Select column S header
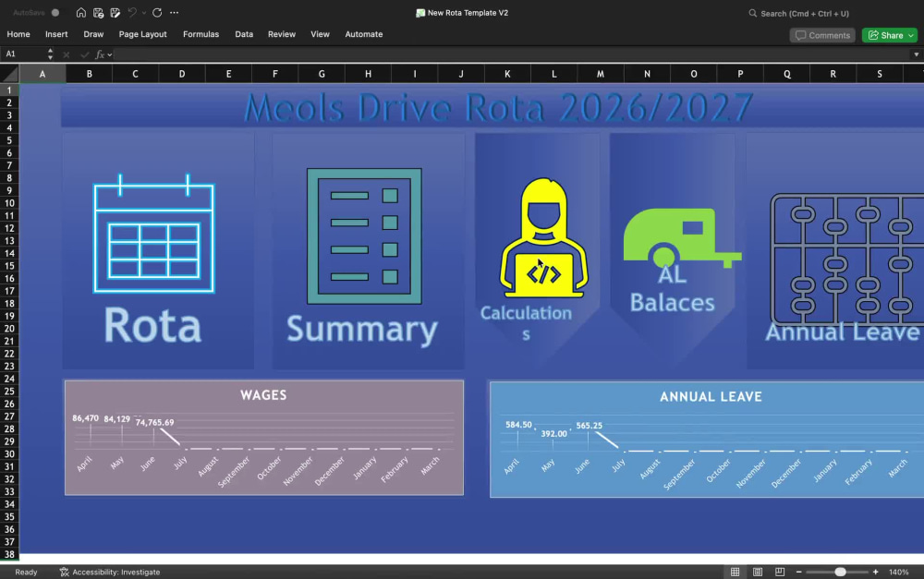 pyautogui.click(x=880, y=74)
